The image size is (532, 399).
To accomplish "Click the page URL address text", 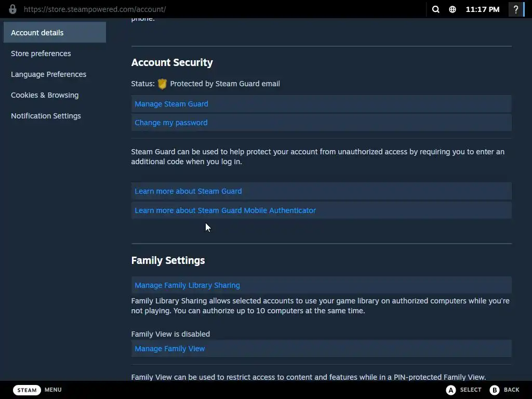I will (x=95, y=9).
